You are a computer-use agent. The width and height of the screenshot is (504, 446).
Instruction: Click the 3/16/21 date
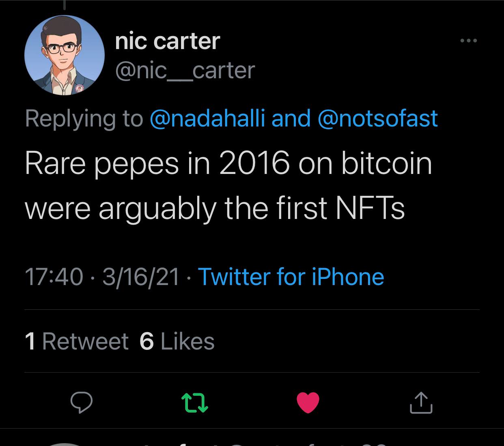[141, 277]
